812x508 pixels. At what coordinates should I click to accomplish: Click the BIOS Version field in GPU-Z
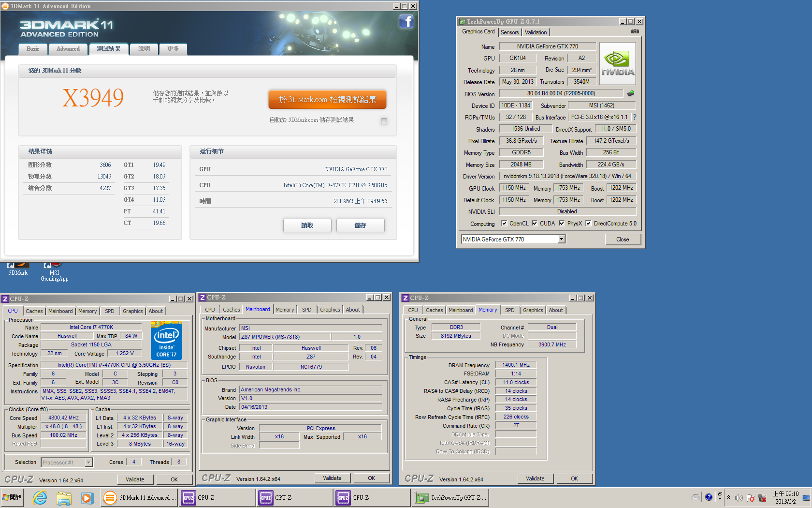pyautogui.click(x=561, y=93)
